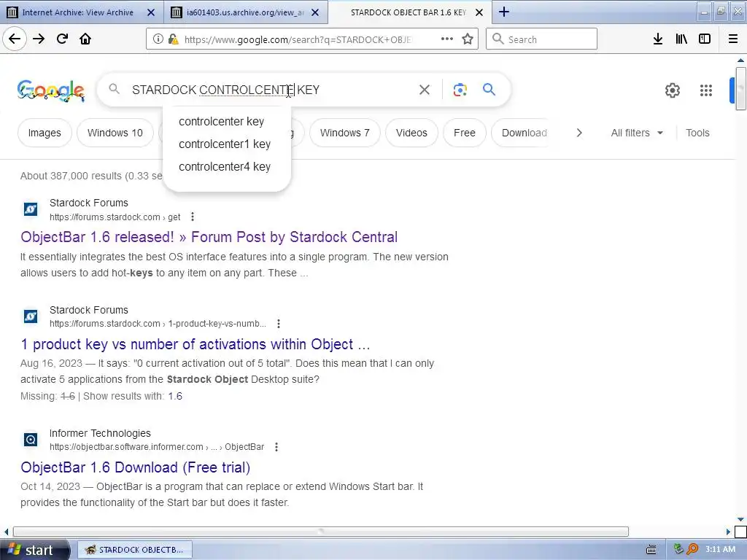Open the Windows start menu
The image size is (747, 560).
coord(34,550)
